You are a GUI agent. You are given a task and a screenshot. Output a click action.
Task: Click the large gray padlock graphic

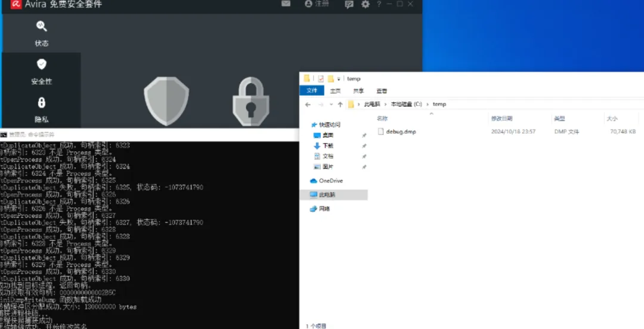pyautogui.click(x=251, y=102)
